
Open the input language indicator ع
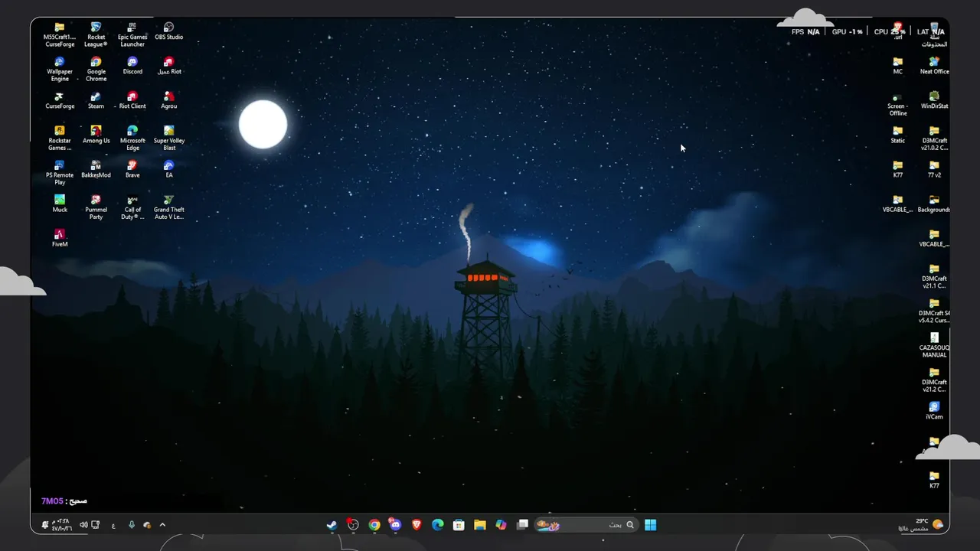(x=113, y=525)
